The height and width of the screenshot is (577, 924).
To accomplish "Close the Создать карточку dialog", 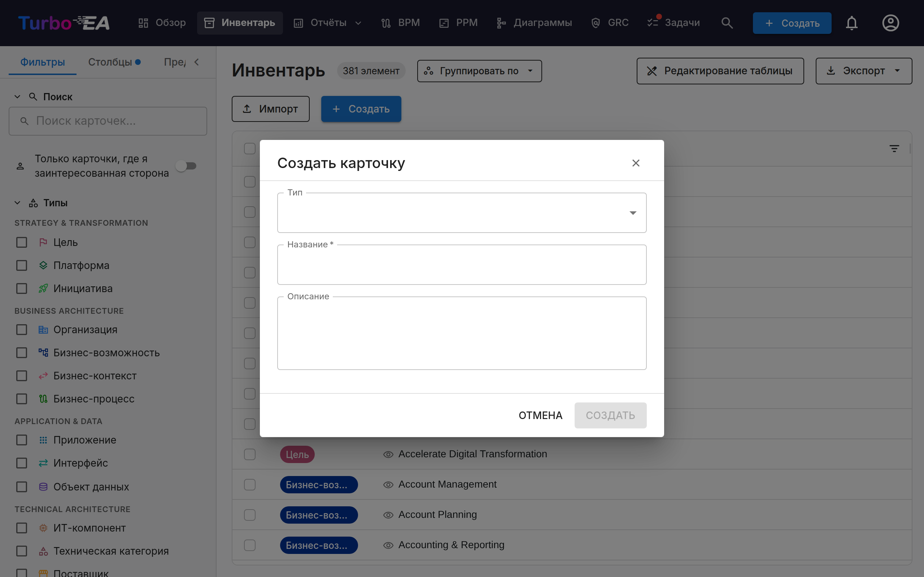I will click(x=636, y=163).
